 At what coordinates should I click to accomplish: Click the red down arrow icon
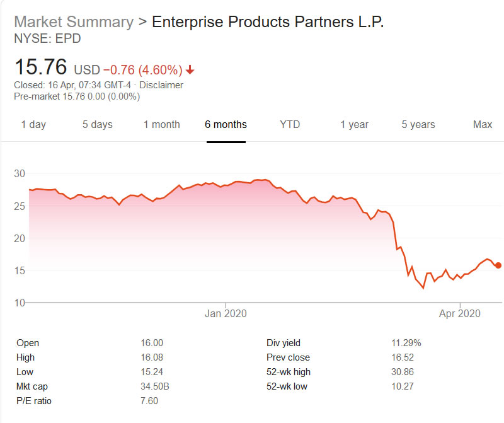190,70
